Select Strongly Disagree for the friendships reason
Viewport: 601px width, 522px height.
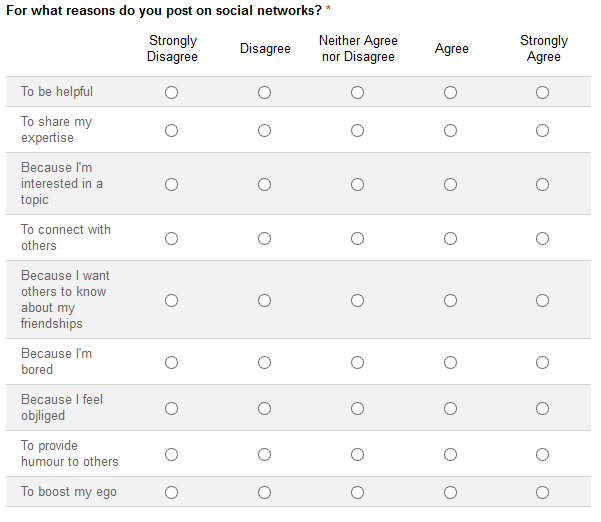[171, 300]
